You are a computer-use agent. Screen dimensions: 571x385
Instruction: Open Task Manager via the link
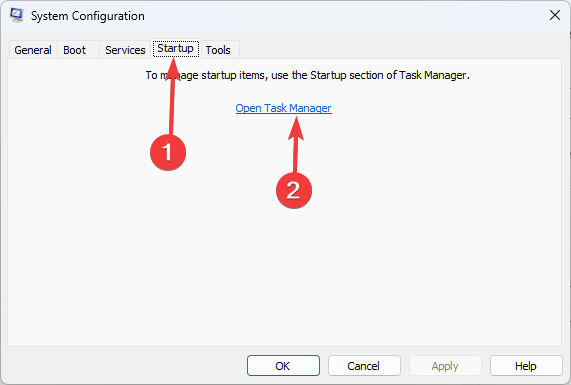click(x=283, y=108)
